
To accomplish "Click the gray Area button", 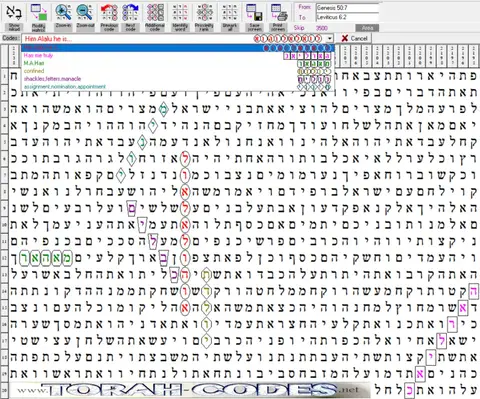I will 367,28.
